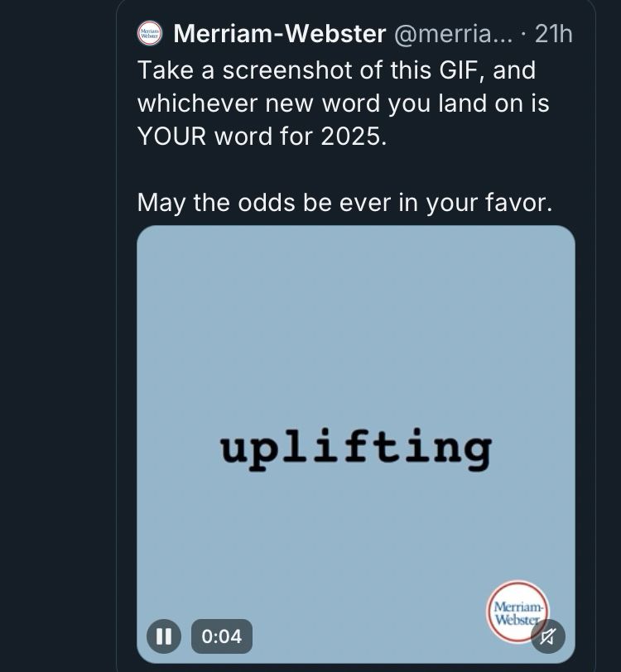621x672 pixels.
Task: Click the empty blue area above uplifting
Action: point(356,326)
